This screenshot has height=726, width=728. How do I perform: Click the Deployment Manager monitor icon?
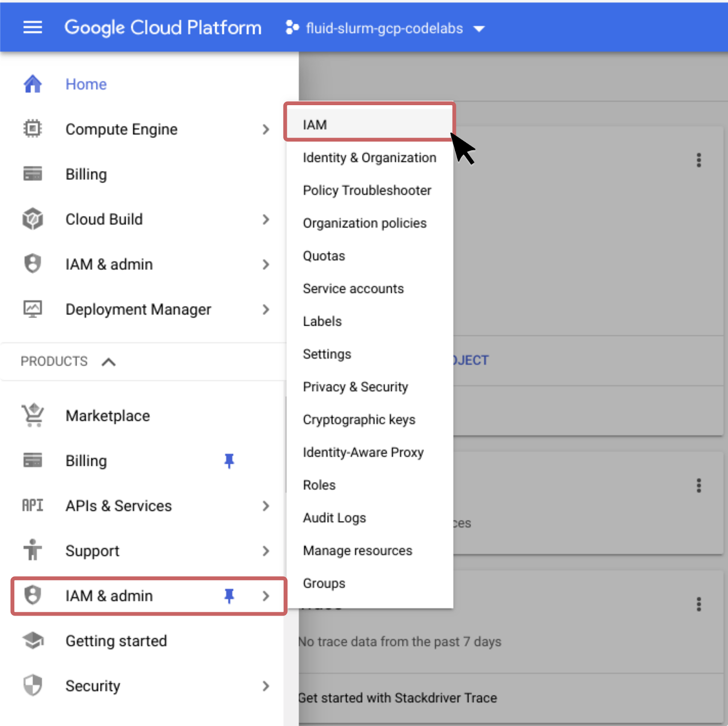[33, 309]
